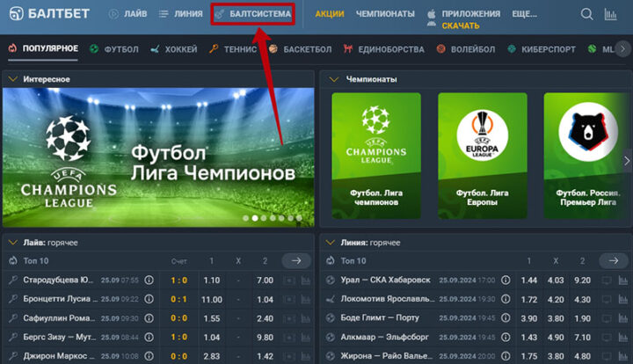Pick 2.40 odds for Сафиуллин match
This screenshot has width=633, height=364.
[x=265, y=318]
